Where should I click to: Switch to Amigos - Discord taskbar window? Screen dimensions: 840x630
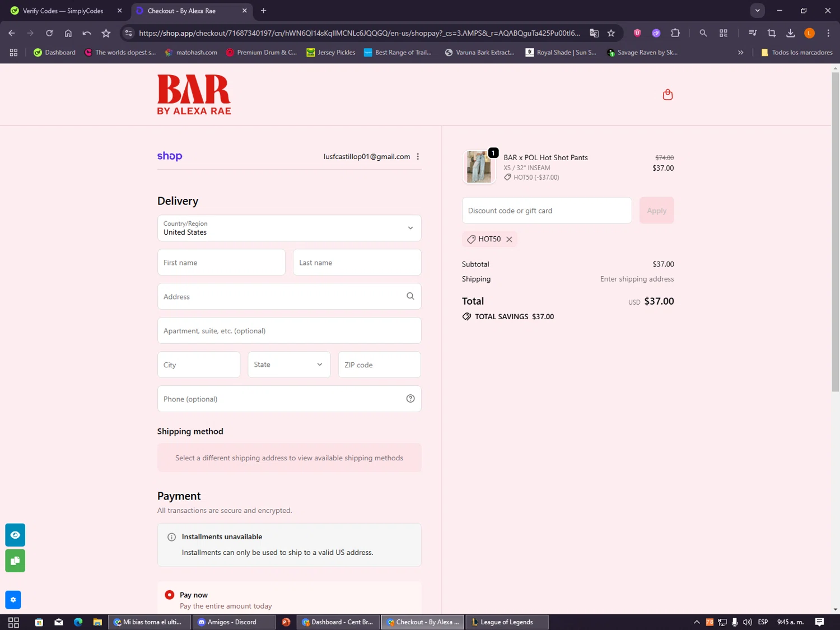click(234, 622)
